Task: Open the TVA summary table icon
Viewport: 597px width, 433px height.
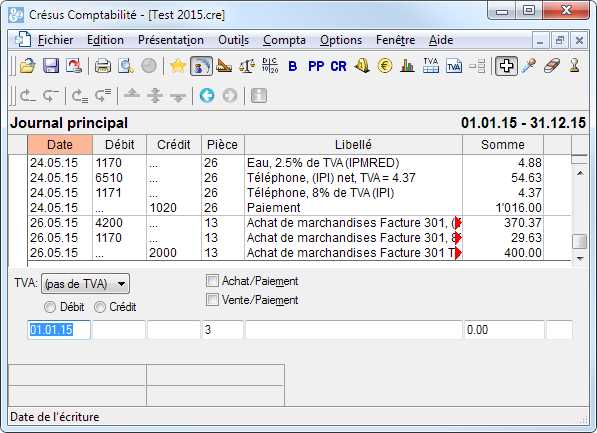Action: (431, 66)
